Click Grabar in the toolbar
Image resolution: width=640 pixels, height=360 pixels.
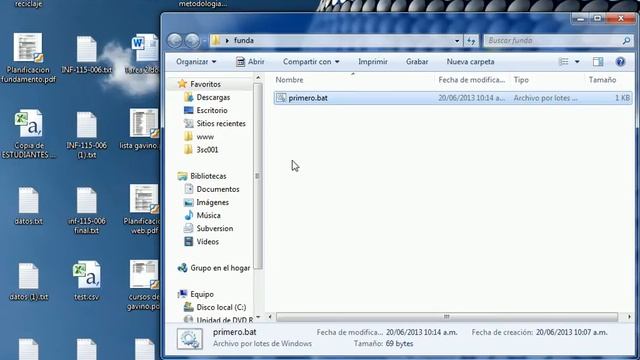click(x=417, y=62)
